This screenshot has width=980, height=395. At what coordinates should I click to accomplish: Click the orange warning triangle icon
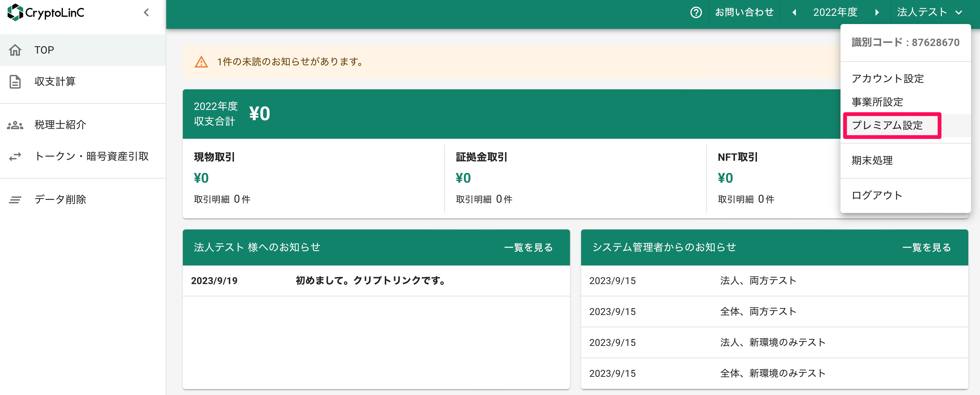(x=201, y=62)
